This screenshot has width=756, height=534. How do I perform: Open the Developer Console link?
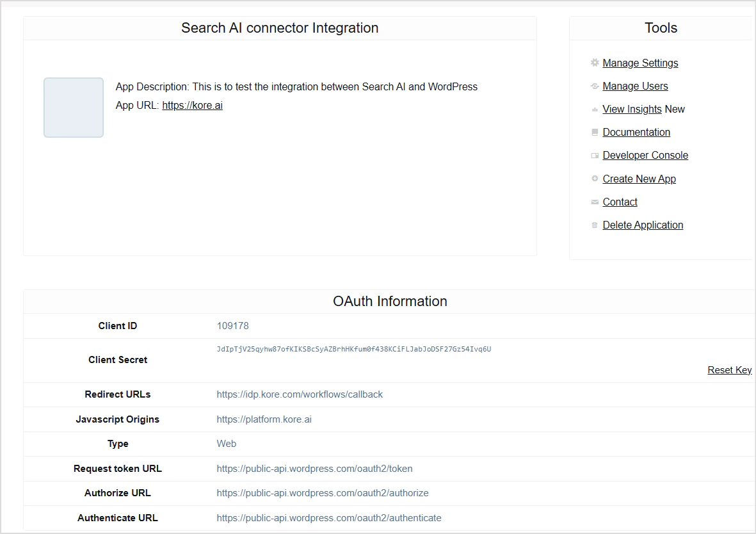(645, 155)
